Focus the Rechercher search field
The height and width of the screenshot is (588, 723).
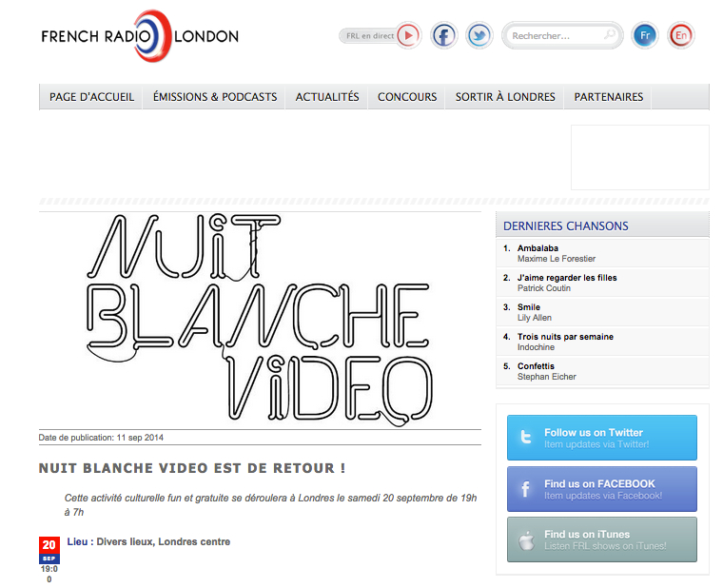pos(562,35)
